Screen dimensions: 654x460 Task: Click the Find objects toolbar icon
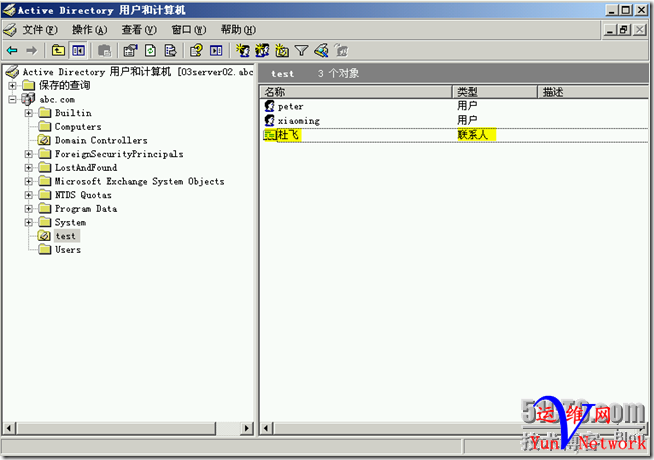(322, 51)
